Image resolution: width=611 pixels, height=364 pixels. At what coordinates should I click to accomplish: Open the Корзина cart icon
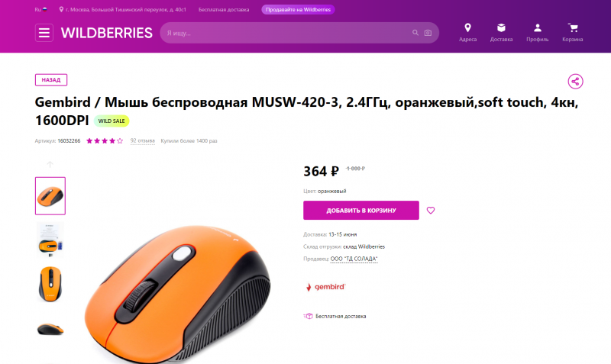point(572,28)
